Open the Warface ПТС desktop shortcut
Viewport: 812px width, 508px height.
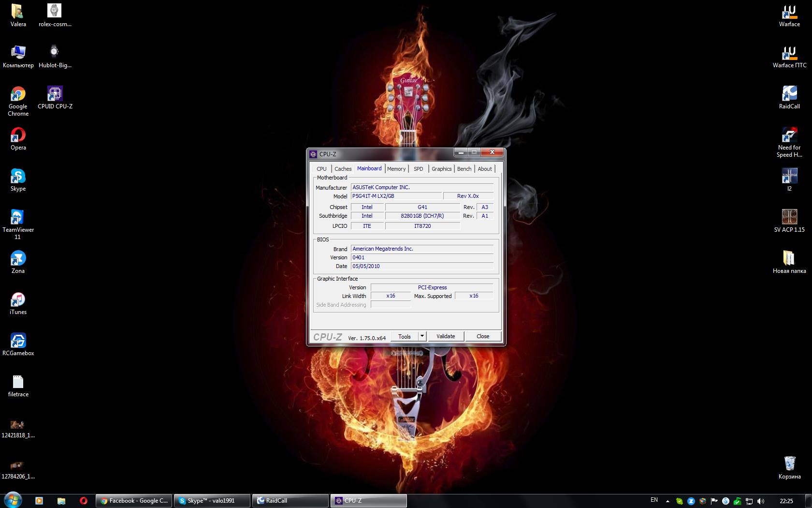(789, 54)
